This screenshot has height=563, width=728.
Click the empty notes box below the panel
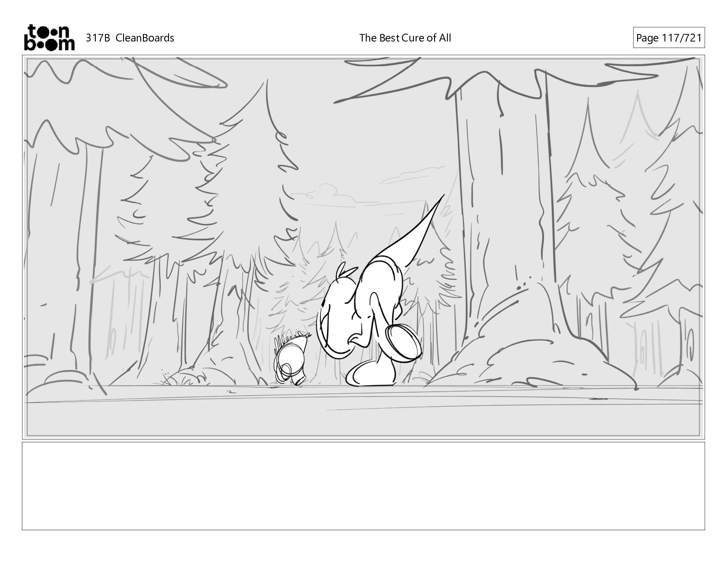(363, 486)
